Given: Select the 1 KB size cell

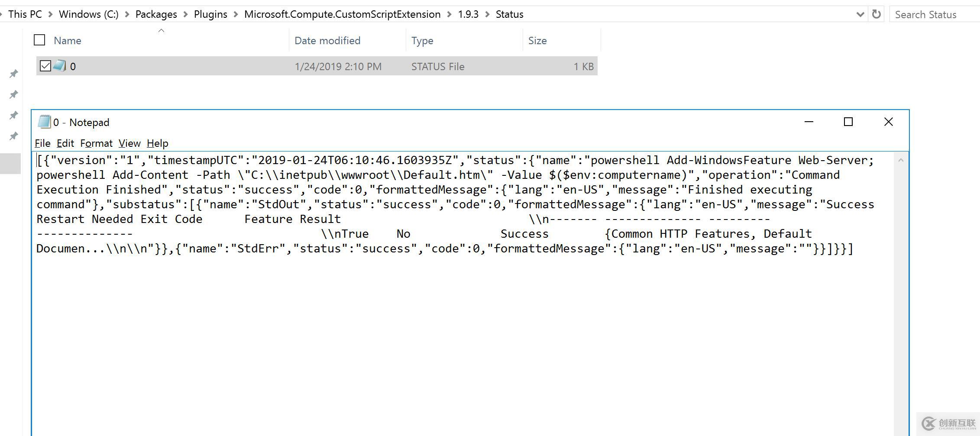Looking at the screenshot, I should click(583, 67).
